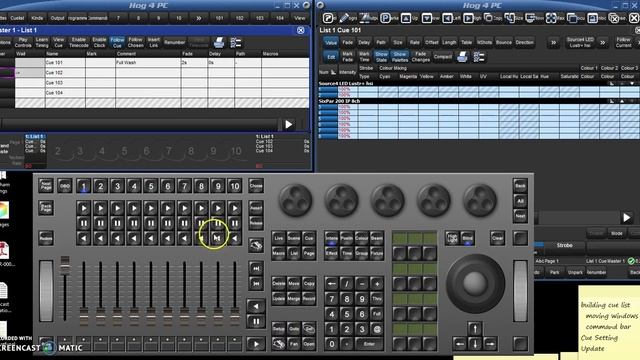
Task: Click the move window Right arrow icon
Action: [x=468, y=18]
